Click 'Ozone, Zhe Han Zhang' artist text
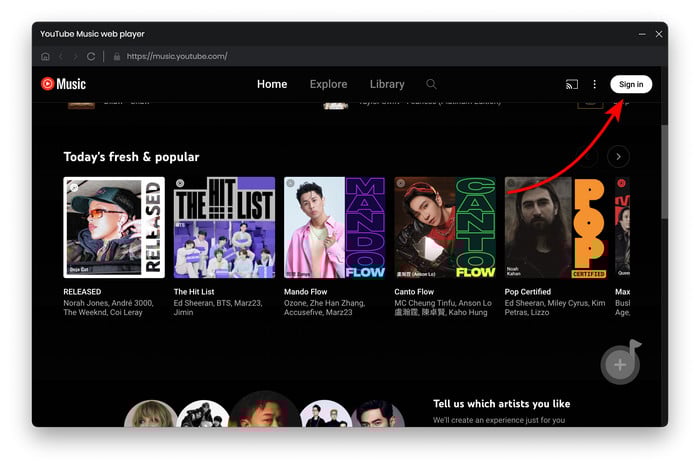The width and height of the screenshot is (700, 469). click(x=324, y=303)
